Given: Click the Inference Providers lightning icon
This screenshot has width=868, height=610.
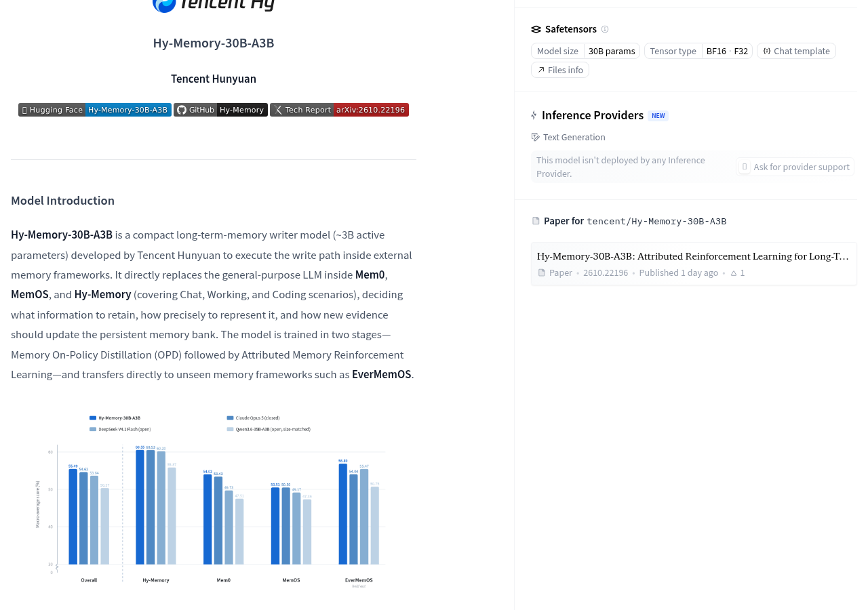Looking at the screenshot, I should pos(534,115).
